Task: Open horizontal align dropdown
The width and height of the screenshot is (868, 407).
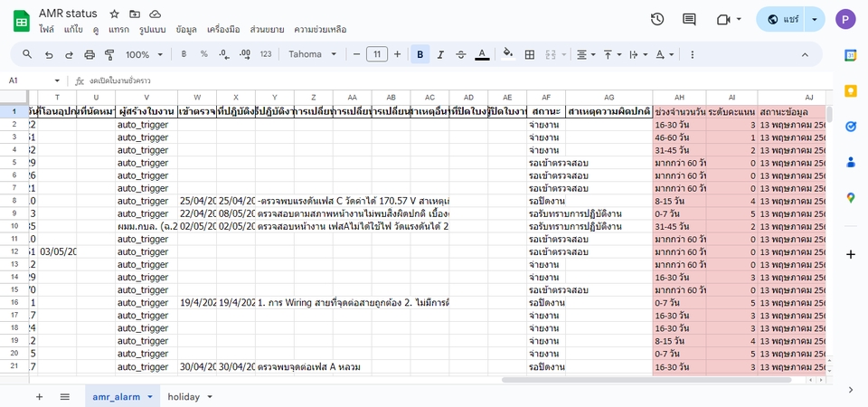Action: click(x=586, y=54)
